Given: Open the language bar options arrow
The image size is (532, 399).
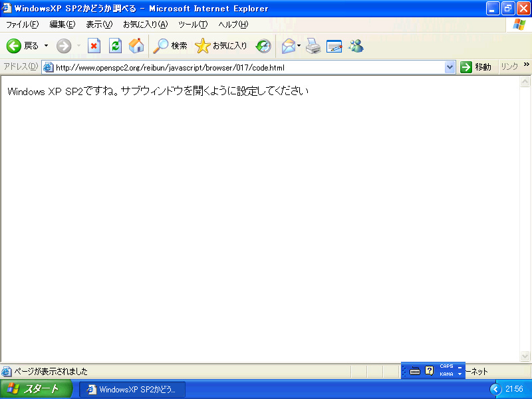Looking at the screenshot, I should (x=460, y=374).
